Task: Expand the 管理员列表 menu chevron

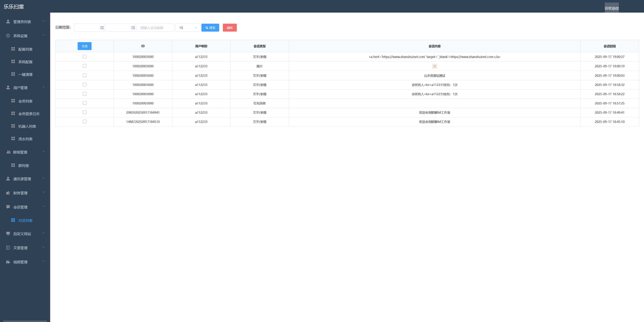Action: 43,21
